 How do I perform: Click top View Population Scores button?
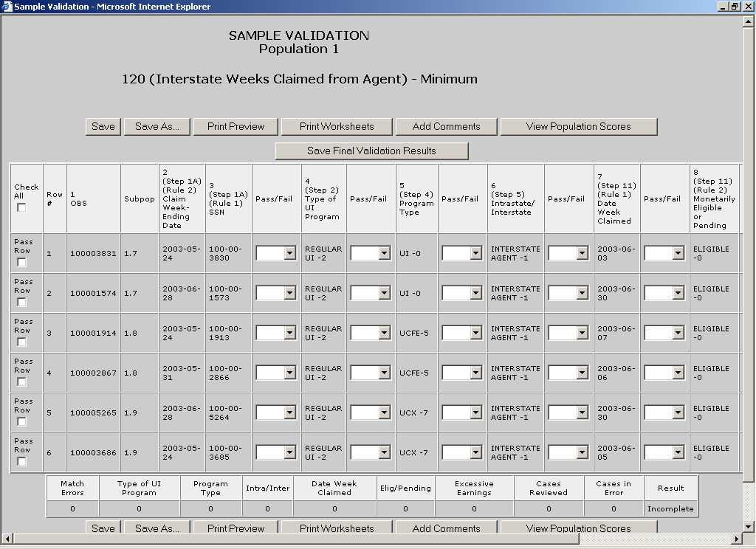click(x=578, y=126)
